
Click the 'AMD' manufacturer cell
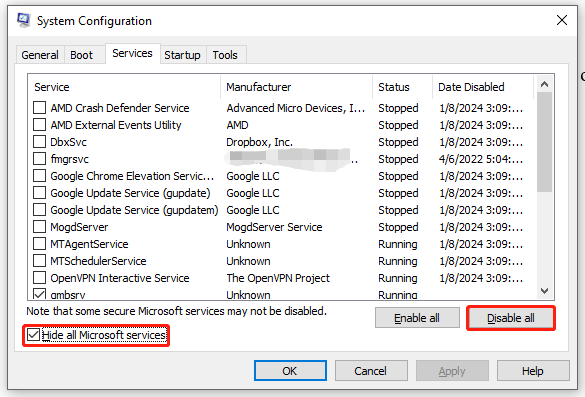point(237,125)
